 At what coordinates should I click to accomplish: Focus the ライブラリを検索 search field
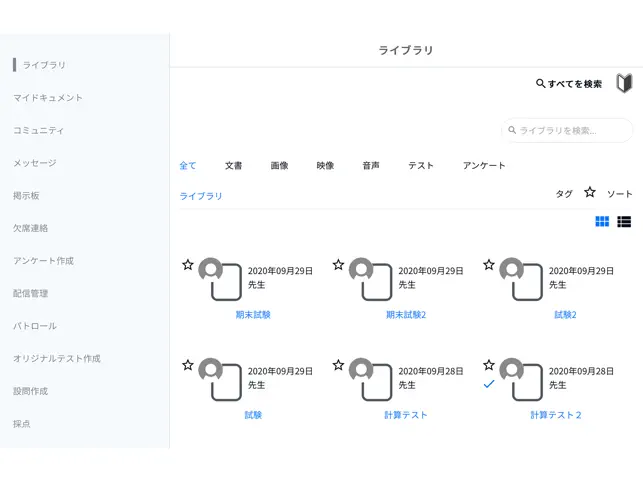coord(567,130)
